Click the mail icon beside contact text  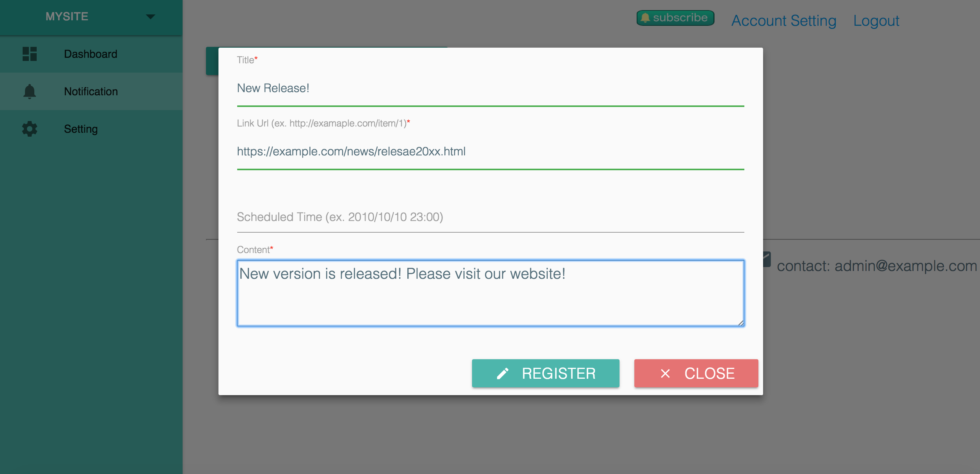[x=767, y=260]
